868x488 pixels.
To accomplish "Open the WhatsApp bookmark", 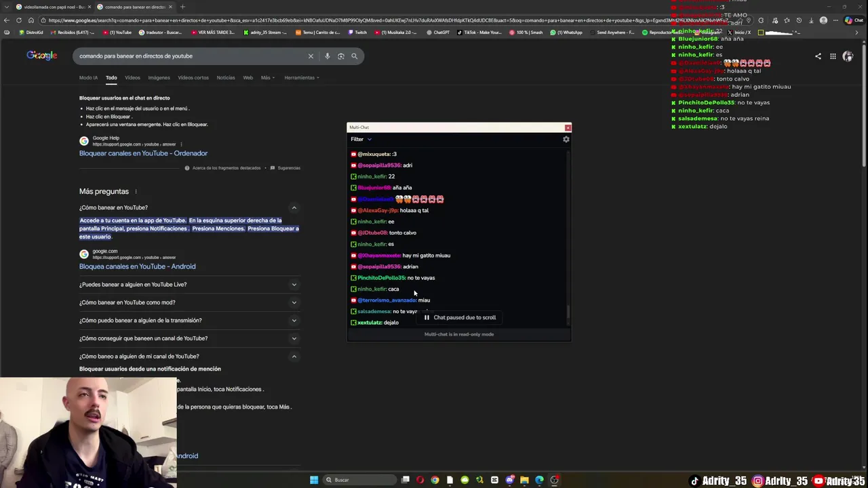I will [567, 33].
